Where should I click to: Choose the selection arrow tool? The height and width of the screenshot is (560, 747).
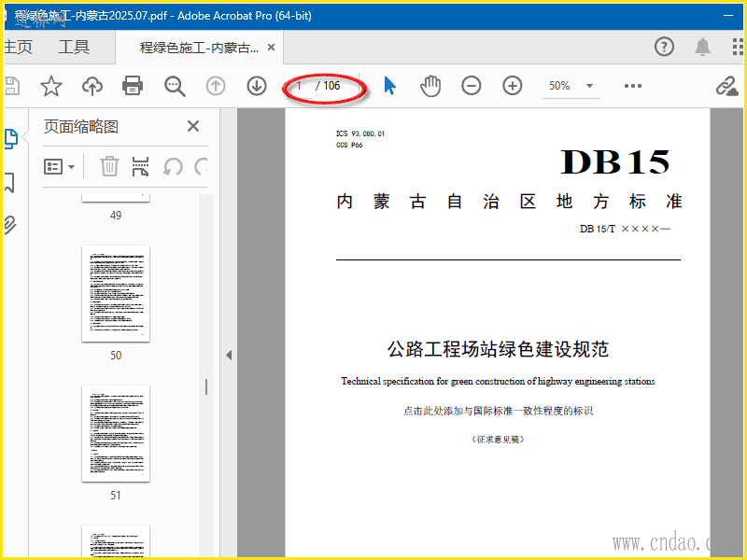point(389,86)
